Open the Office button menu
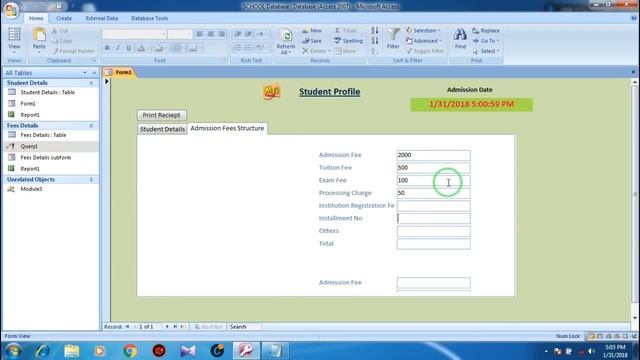Viewport: 640px width, 360px height. (x=11, y=10)
